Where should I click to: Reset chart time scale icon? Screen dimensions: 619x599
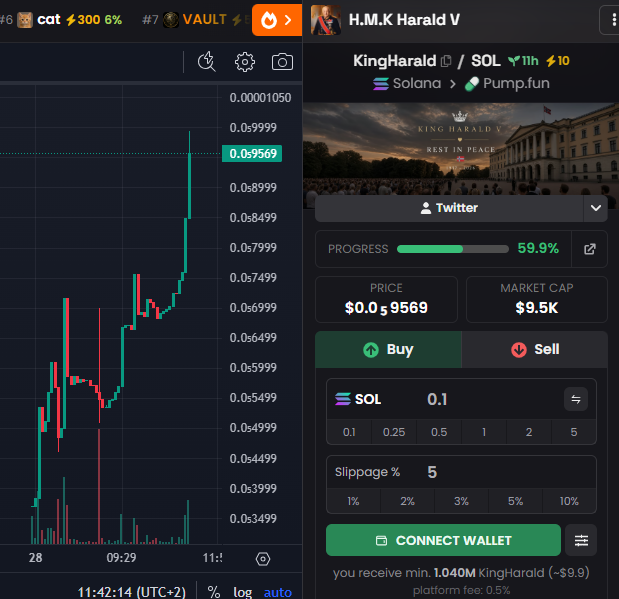[x=263, y=559]
